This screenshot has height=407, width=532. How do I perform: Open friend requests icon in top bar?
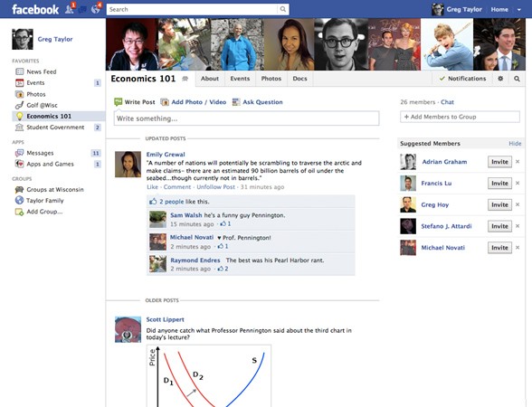pyautogui.click(x=69, y=9)
